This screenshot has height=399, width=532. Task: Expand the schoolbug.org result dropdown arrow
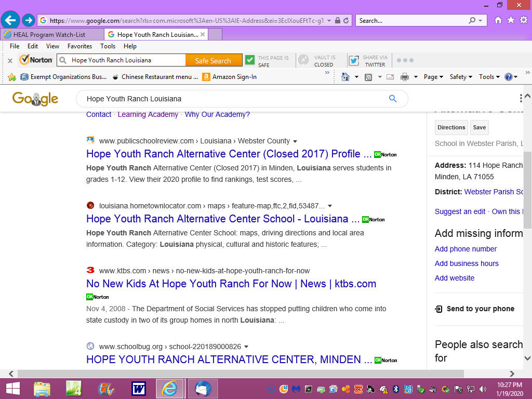[246, 347]
